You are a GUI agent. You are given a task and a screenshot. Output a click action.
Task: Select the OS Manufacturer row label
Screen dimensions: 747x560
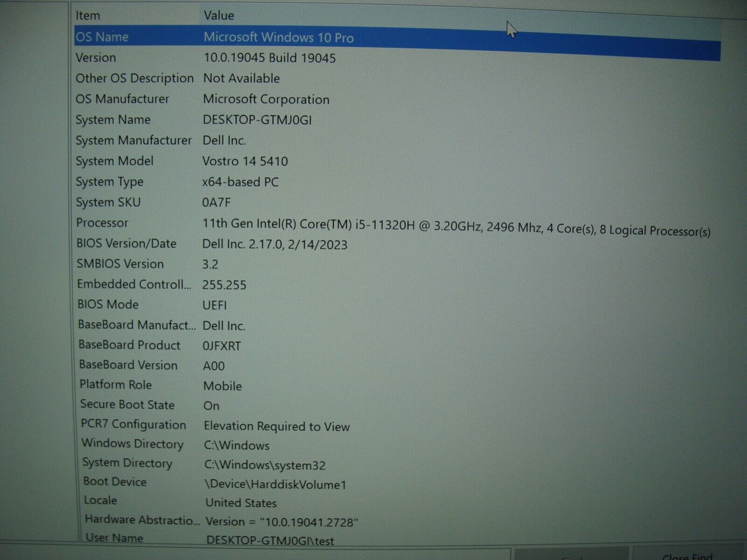pyautogui.click(x=122, y=99)
